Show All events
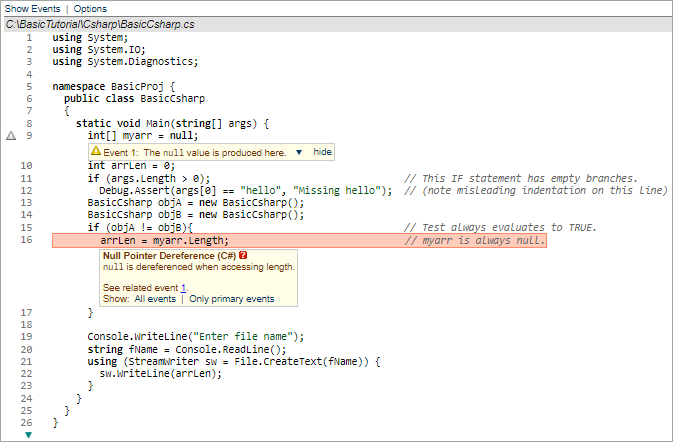 point(155,299)
